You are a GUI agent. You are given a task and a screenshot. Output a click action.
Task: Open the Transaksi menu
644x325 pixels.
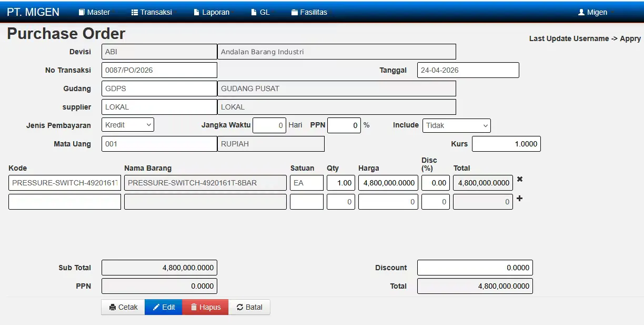click(x=152, y=12)
